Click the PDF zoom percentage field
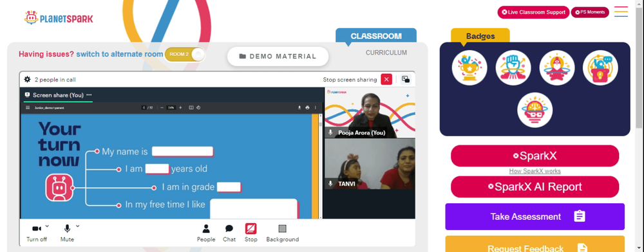This screenshot has height=252, width=644. [x=171, y=108]
